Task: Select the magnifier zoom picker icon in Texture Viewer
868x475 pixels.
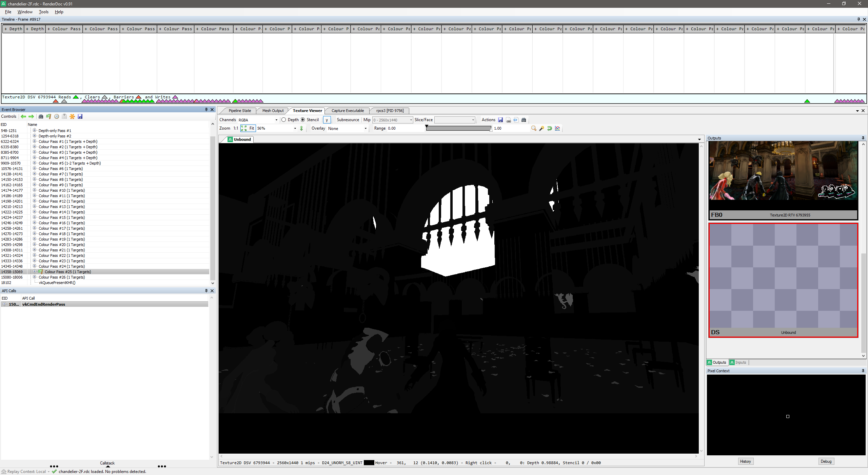Action: pyautogui.click(x=534, y=129)
